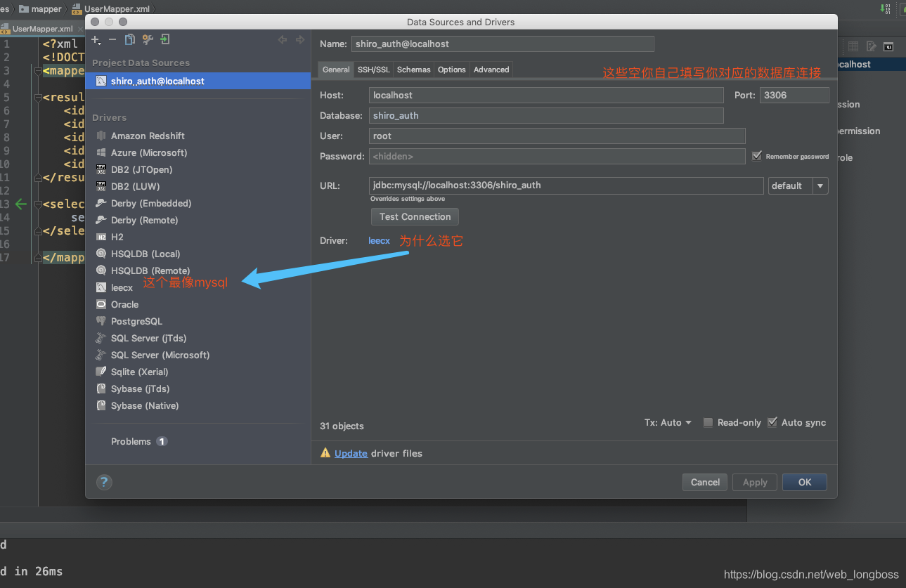The height and width of the screenshot is (588, 906).
Task: Click the data source Name field
Action: click(x=503, y=44)
